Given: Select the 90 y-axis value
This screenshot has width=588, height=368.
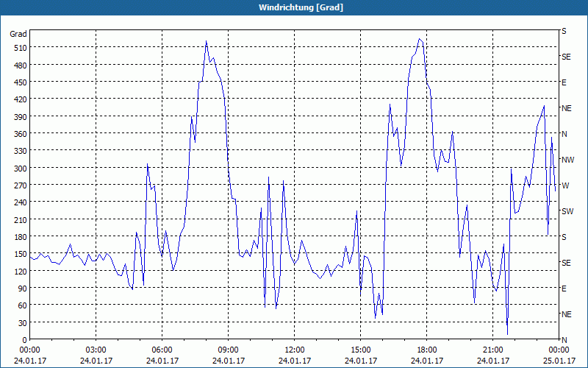Looking at the screenshot, I should (x=23, y=289).
